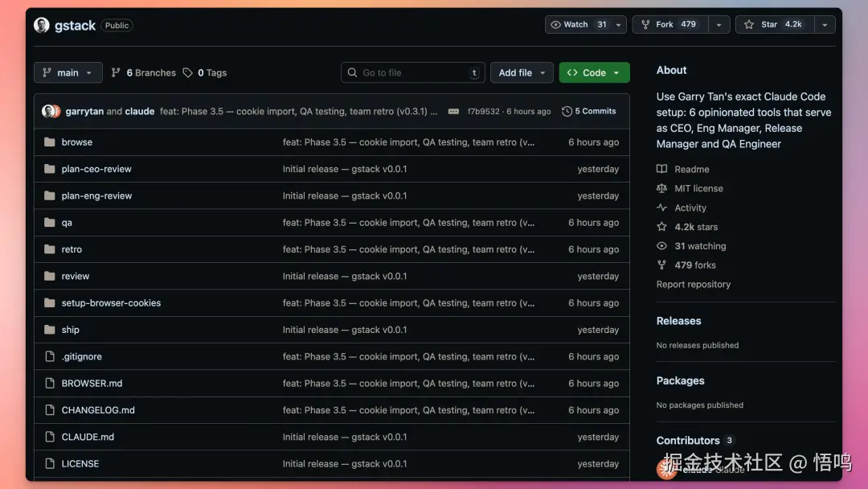868x489 pixels.
Task: Open 6 Branches link
Action: [x=143, y=72]
